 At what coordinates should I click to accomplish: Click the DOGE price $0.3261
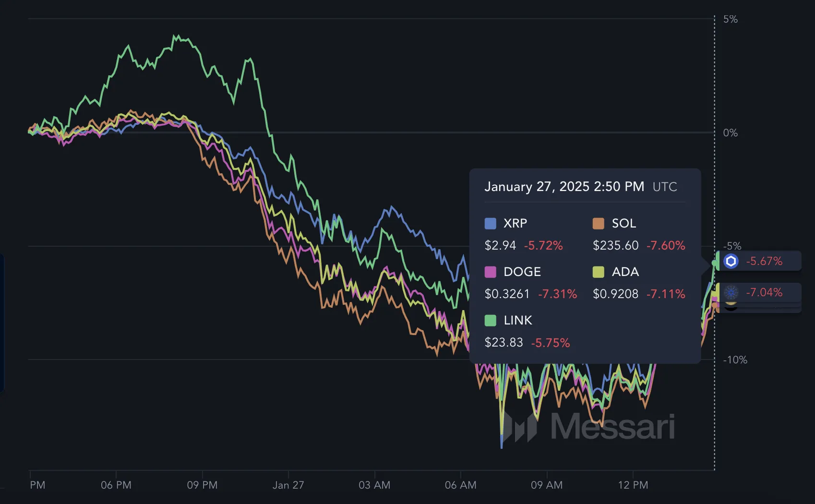pos(507,294)
